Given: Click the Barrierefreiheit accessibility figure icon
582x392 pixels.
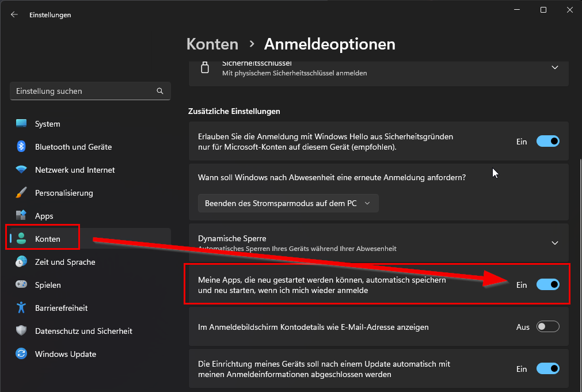Looking at the screenshot, I should click(21, 308).
